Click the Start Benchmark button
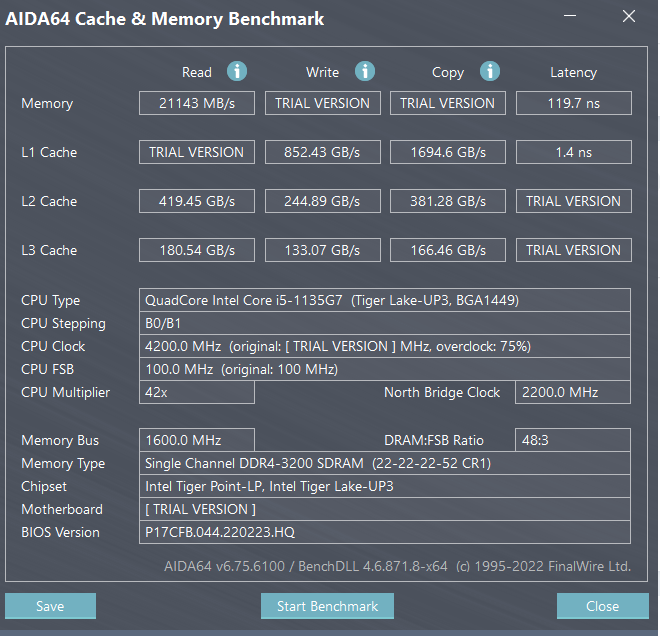 click(327, 606)
